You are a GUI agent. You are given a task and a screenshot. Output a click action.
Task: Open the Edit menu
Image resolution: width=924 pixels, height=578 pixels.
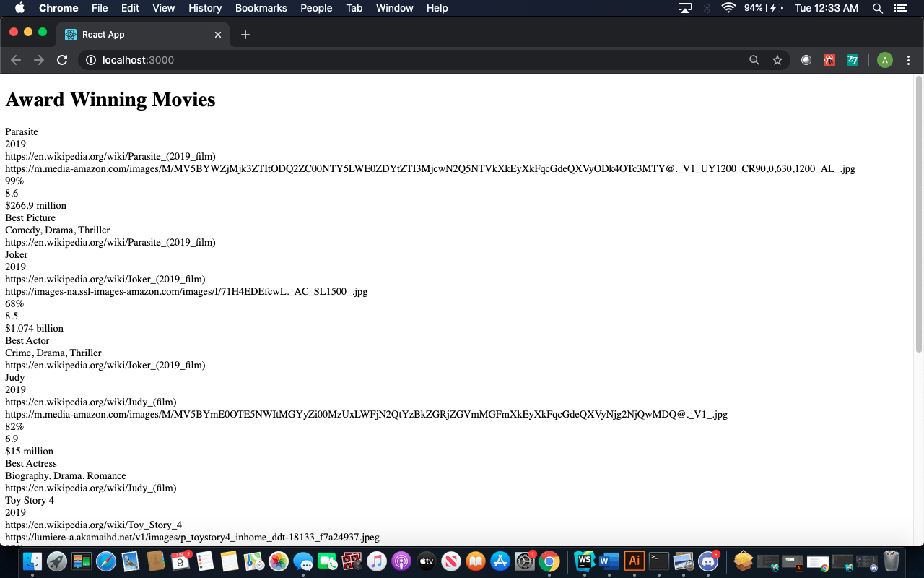pyautogui.click(x=130, y=8)
